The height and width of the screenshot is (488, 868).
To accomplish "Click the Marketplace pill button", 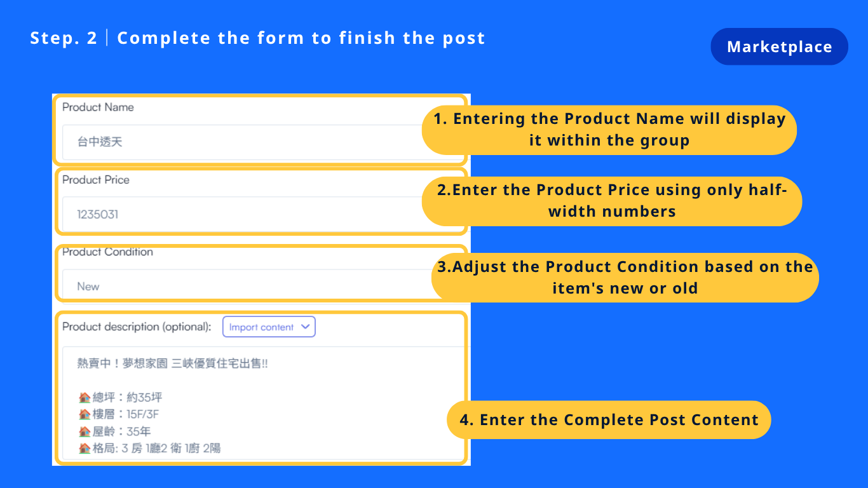I will pos(779,46).
